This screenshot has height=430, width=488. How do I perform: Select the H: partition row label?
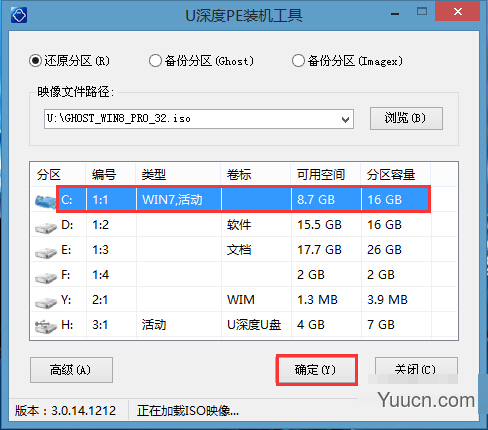click(x=67, y=325)
